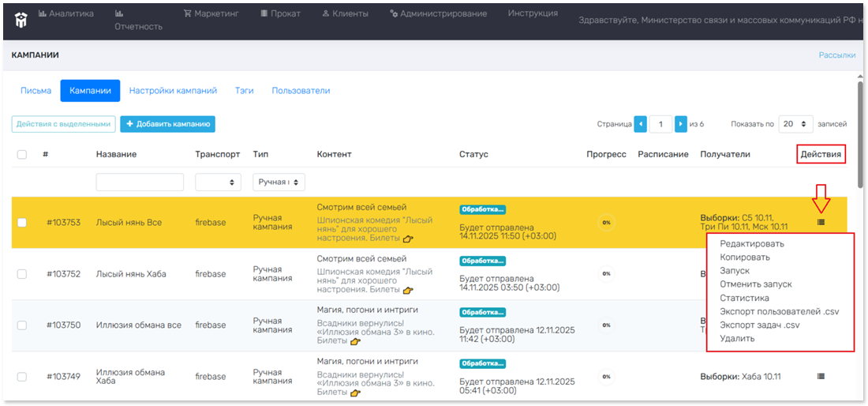Open the Рассылки link at top right
Screen dimensions: 868x406
[x=836, y=55]
